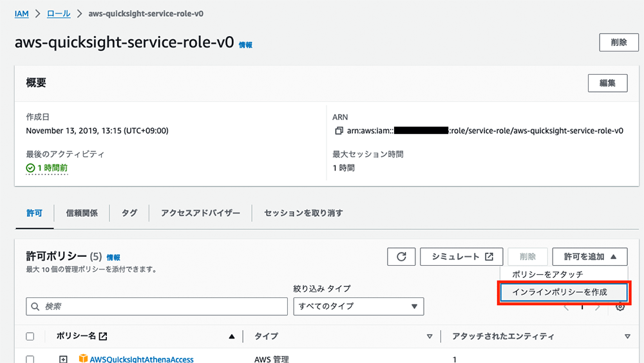The height and width of the screenshot is (363, 644).
Task: Open the AWSQuicksightAthenaAccess policy link
Action: click(x=142, y=359)
